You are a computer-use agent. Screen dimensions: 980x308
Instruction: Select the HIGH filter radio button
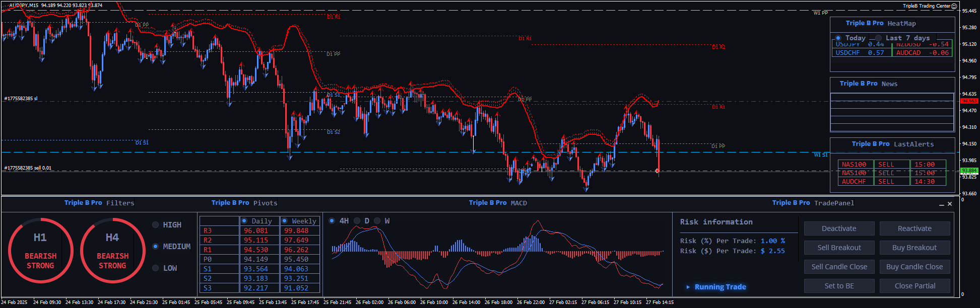(x=156, y=225)
